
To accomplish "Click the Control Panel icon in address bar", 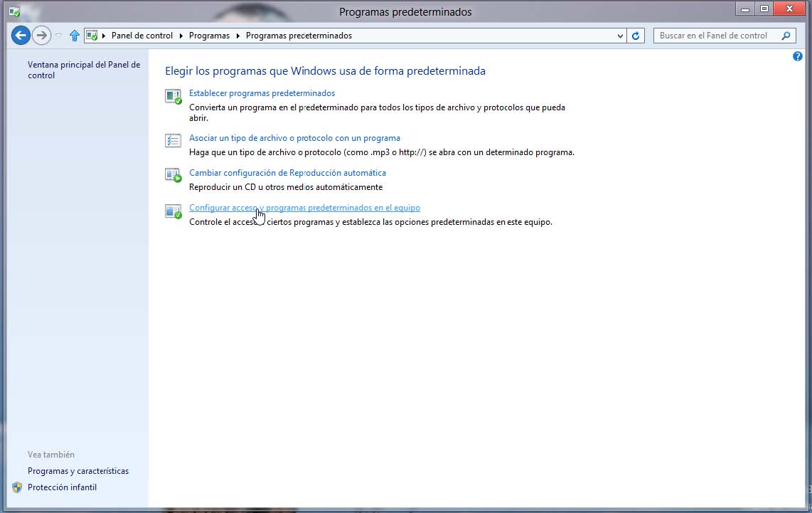I will pos(92,36).
